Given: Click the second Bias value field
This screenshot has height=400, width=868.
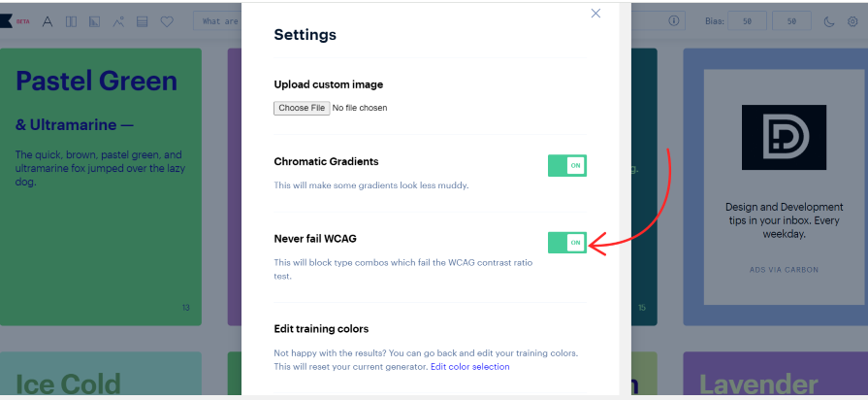Looking at the screenshot, I should (x=791, y=20).
